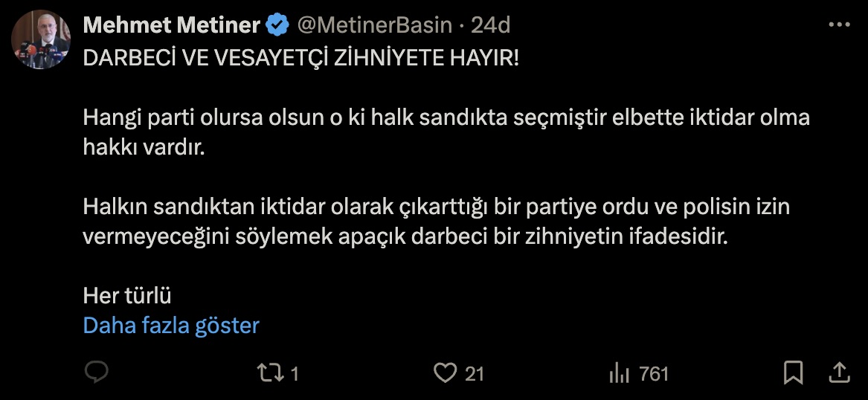Click the 761 views count

654,373
